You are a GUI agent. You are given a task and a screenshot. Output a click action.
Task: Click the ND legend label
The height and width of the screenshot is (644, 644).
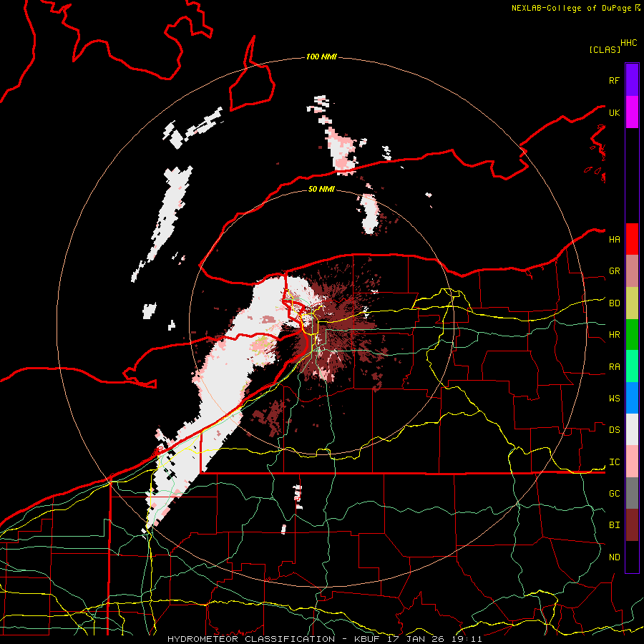pos(615,557)
